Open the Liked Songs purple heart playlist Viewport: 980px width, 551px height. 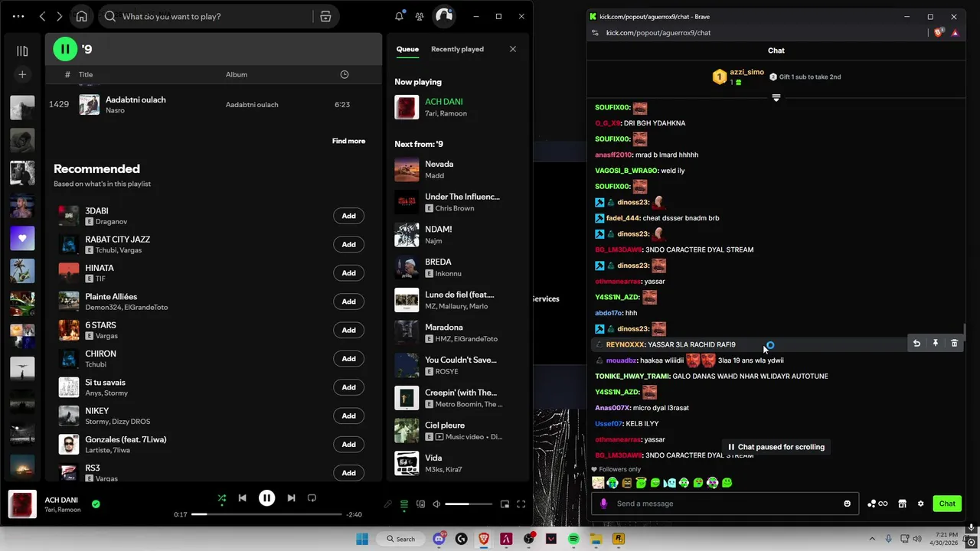click(x=22, y=238)
